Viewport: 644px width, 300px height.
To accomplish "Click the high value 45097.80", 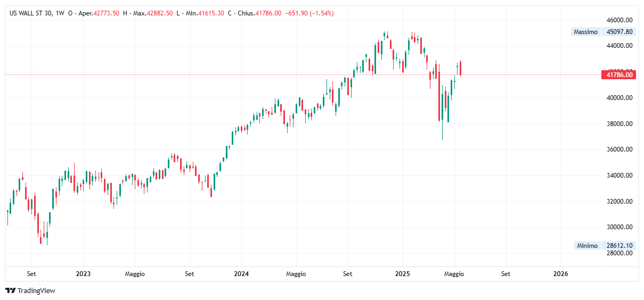I will tap(619, 32).
